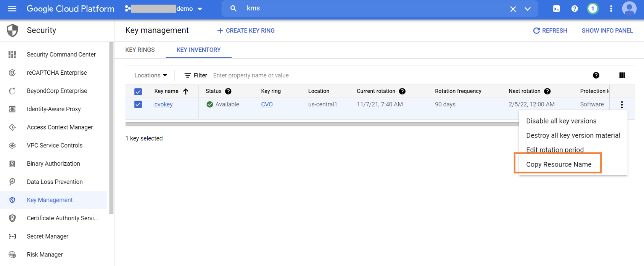Choose Copy Resource Name from menu
The width and height of the screenshot is (644, 266).
click(559, 164)
